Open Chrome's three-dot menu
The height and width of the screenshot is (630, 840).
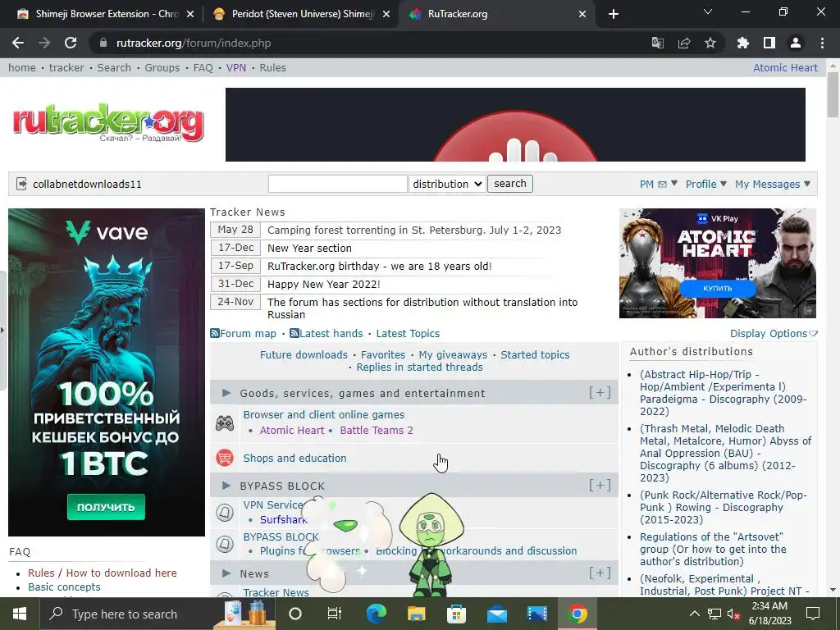[x=822, y=43]
